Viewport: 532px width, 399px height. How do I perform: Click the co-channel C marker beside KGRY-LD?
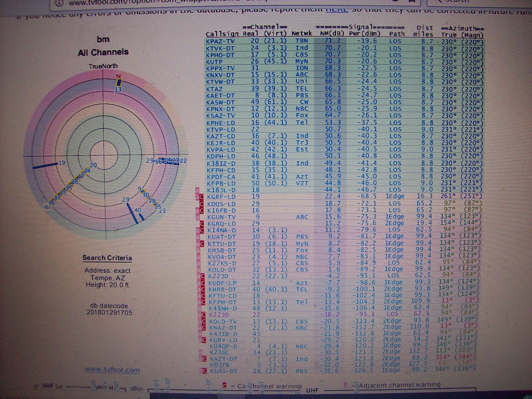coord(204,340)
